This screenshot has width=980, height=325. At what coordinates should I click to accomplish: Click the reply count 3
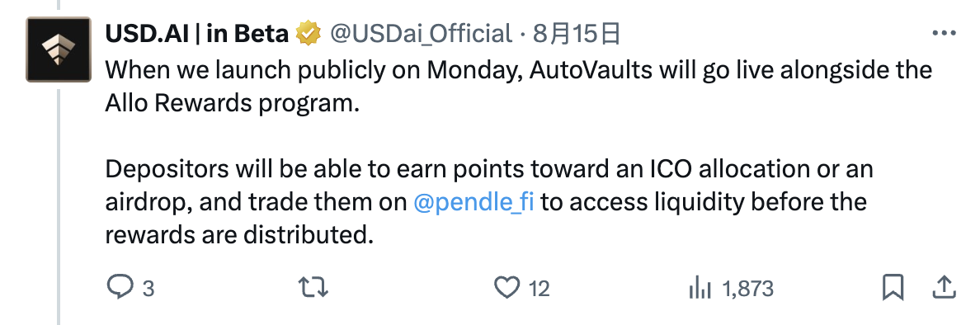pyautogui.click(x=148, y=289)
